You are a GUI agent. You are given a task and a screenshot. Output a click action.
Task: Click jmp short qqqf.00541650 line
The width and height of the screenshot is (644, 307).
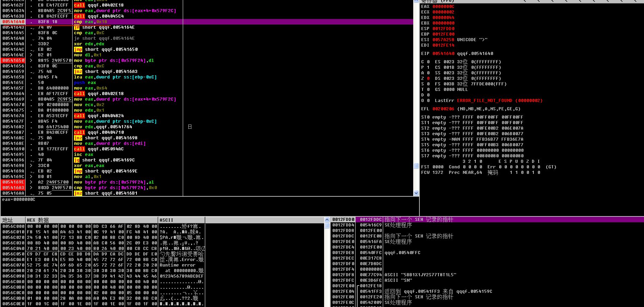pos(106,49)
